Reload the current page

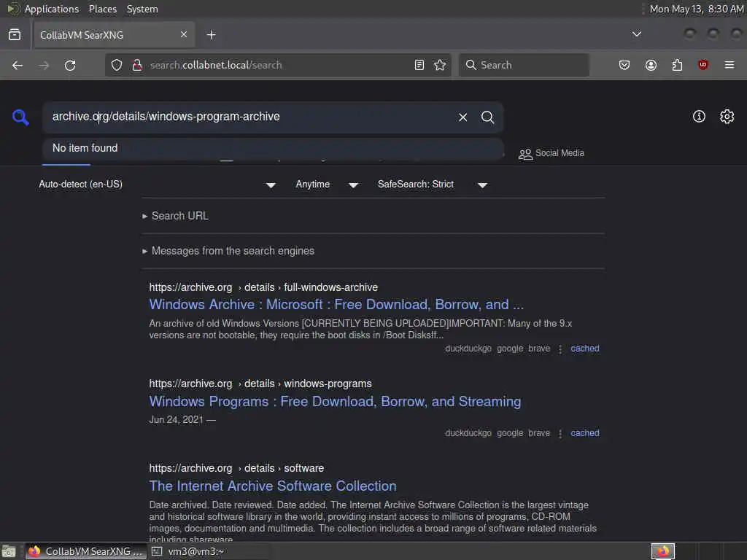point(70,65)
